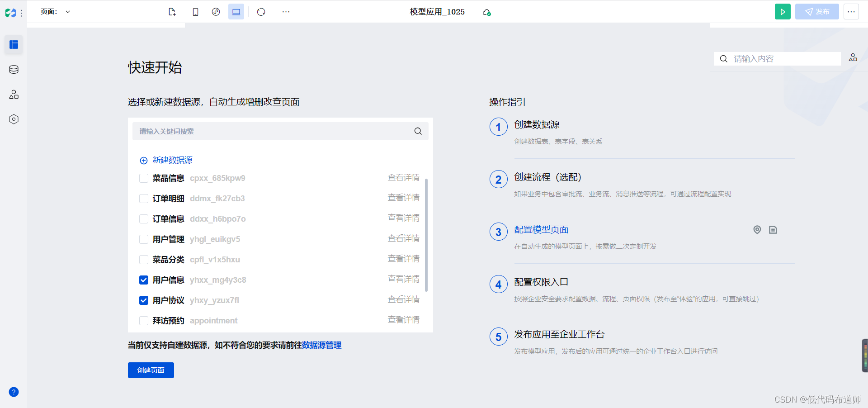View details for 拜访预约
The height and width of the screenshot is (408, 868).
tap(403, 320)
